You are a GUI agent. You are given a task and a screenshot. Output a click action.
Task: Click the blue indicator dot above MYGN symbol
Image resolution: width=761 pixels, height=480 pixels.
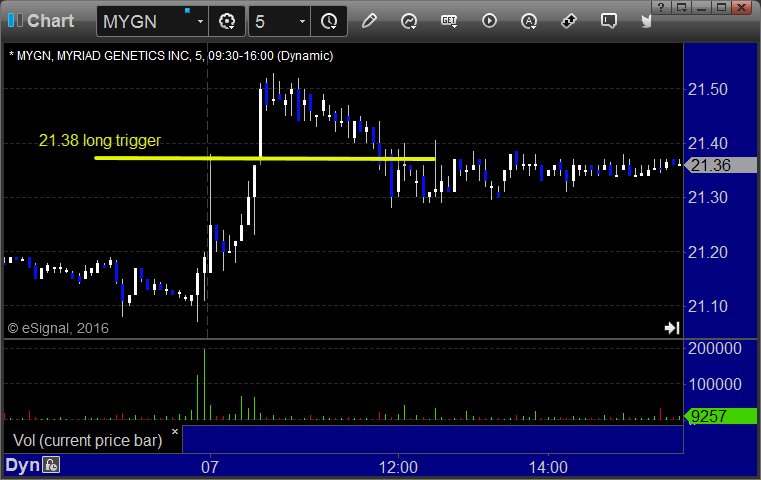click(x=187, y=10)
